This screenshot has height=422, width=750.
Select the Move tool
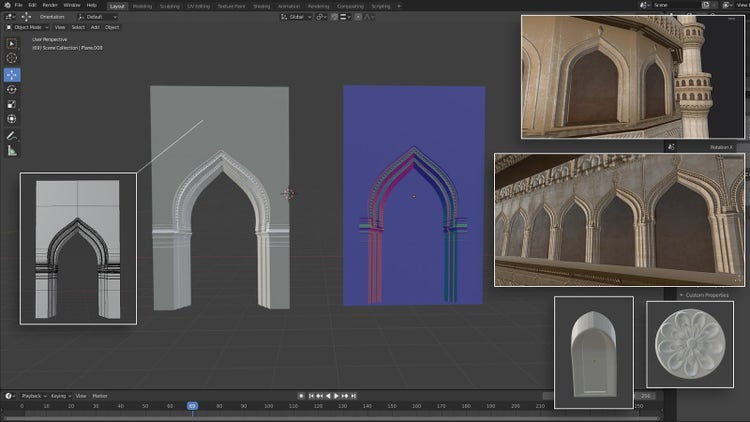click(x=12, y=74)
